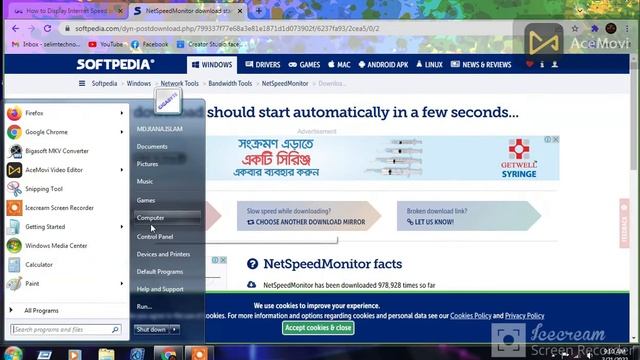Click the heart favorites icon in Softpedia header
This screenshot has width=640, height=360.
tap(529, 64)
